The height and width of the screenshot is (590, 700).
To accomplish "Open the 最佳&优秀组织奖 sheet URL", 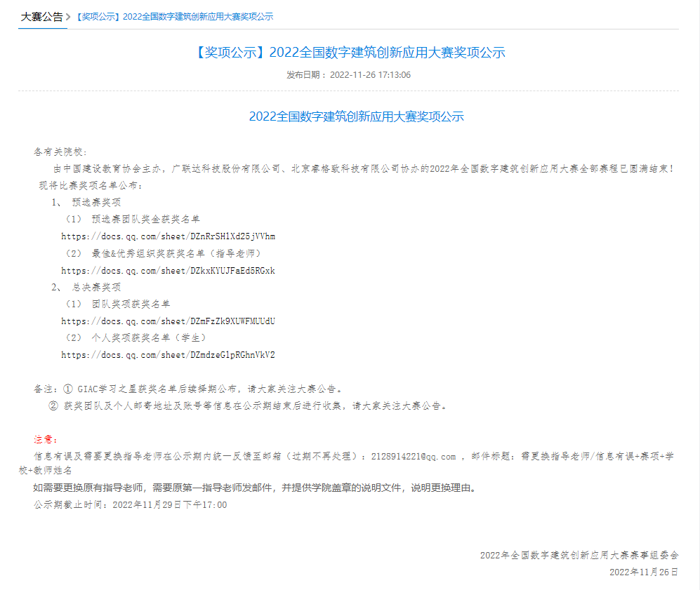I will click(168, 271).
